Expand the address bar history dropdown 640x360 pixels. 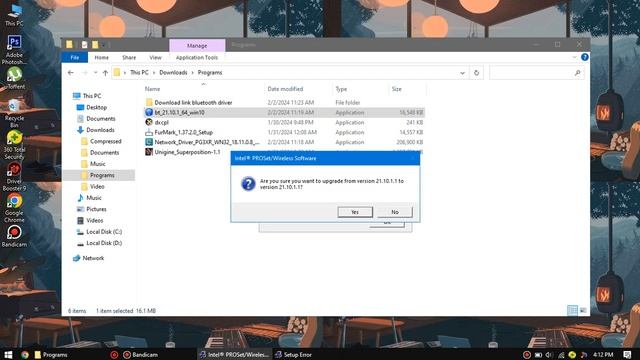[462, 73]
